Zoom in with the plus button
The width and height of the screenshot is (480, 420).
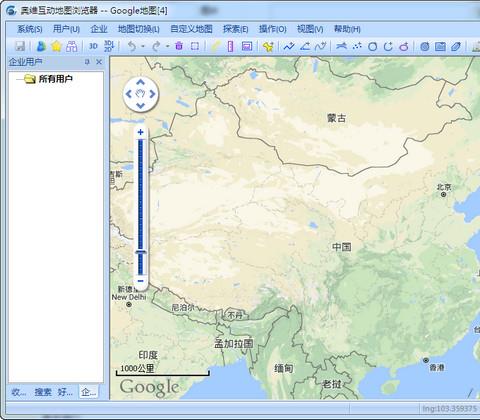pyautogui.click(x=140, y=132)
